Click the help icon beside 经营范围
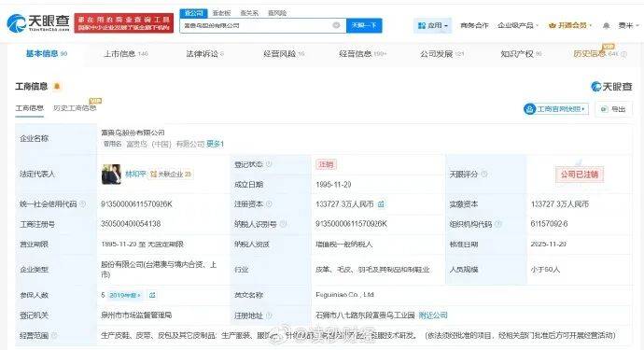This screenshot has width=644, height=350. [x=54, y=336]
